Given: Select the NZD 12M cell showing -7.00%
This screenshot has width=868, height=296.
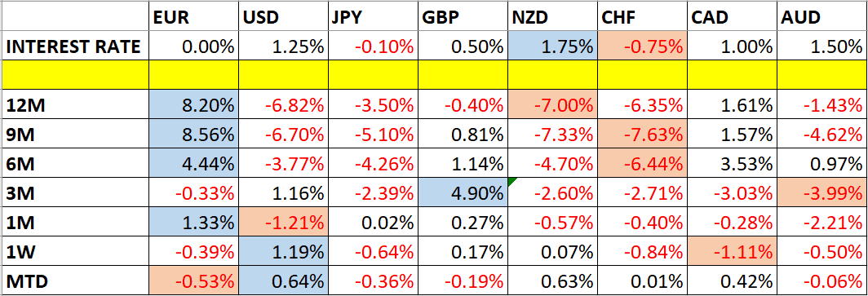Looking at the screenshot, I should 552,104.
